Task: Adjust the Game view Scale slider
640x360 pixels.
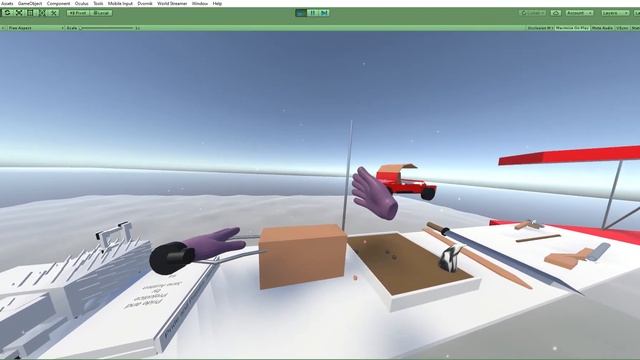Action: [107, 28]
